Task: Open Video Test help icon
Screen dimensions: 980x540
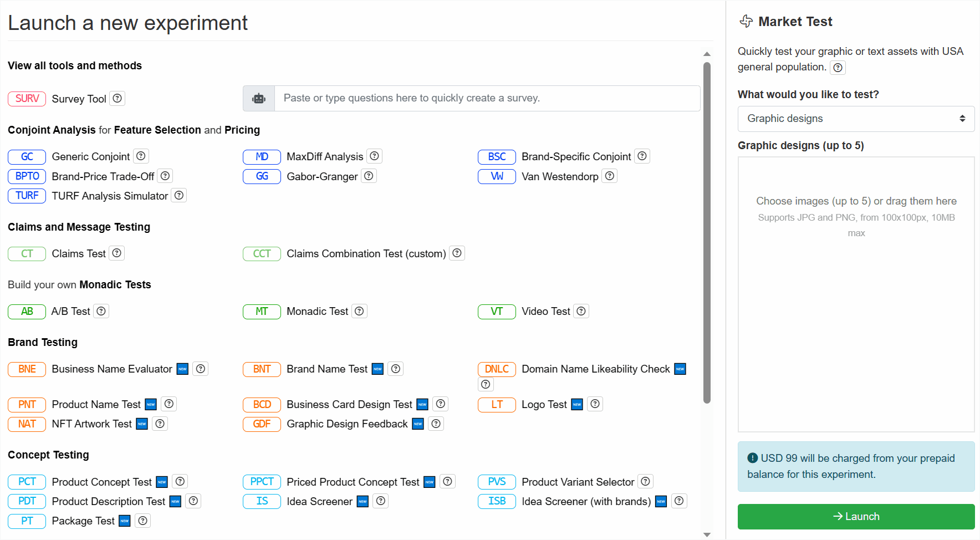Action: coord(581,311)
